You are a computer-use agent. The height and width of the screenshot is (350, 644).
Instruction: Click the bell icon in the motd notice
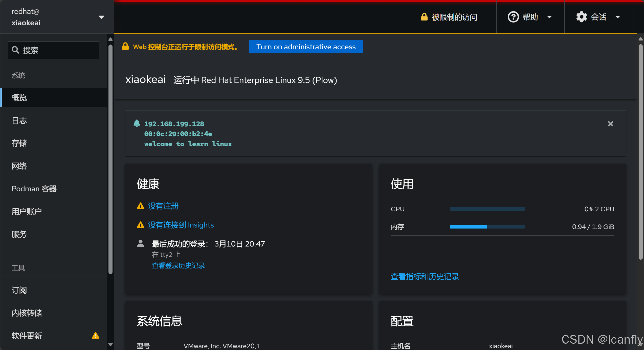coord(137,123)
